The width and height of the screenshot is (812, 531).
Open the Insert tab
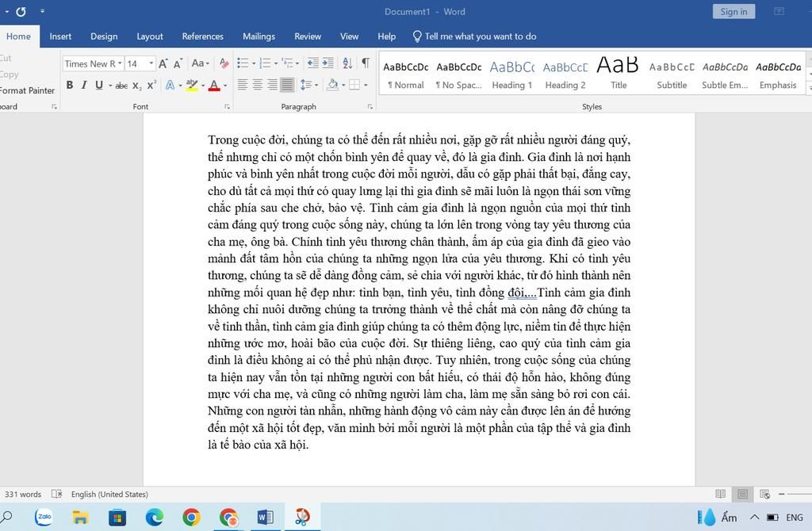click(60, 36)
